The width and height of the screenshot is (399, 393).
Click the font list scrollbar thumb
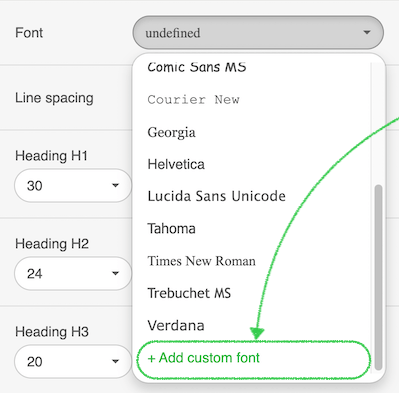click(x=378, y=277)
